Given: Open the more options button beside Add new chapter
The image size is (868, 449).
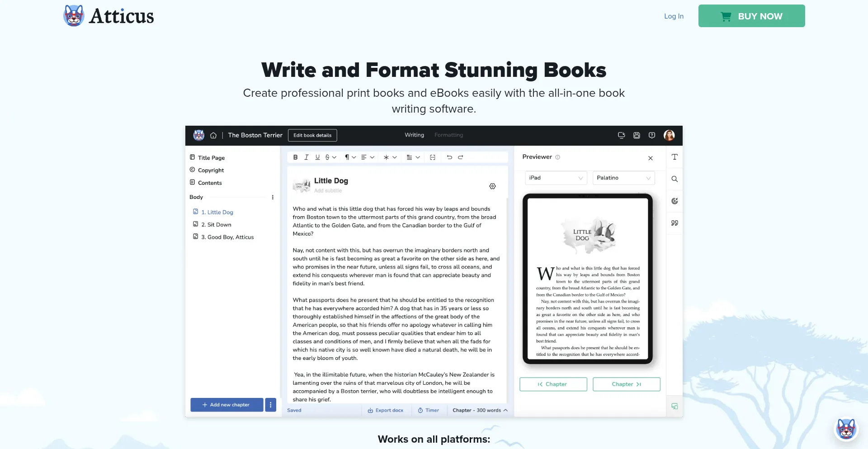Looking at the screenshot, I should [270, 405].
